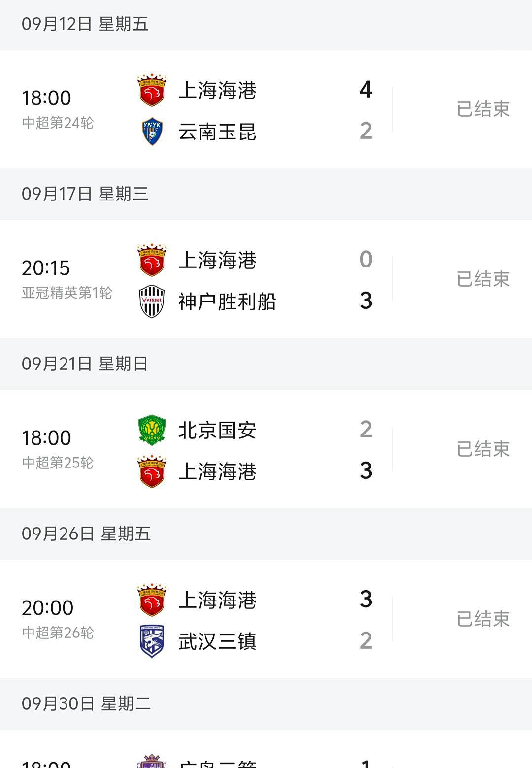
Task: Tap 已结束 status for 中超第25轮 match
Action: coord(483,449)
